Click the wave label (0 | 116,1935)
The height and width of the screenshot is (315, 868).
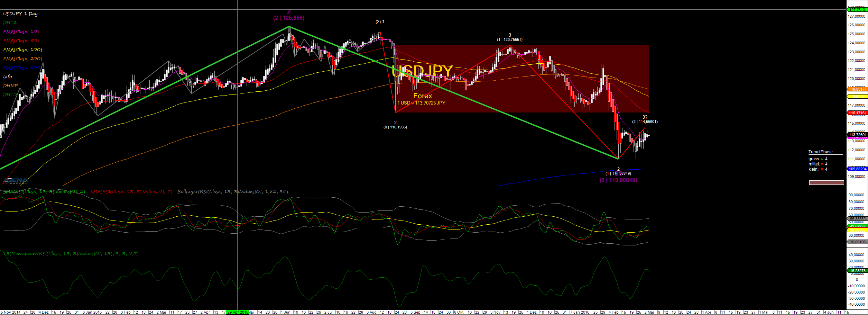tap(395, 127)
